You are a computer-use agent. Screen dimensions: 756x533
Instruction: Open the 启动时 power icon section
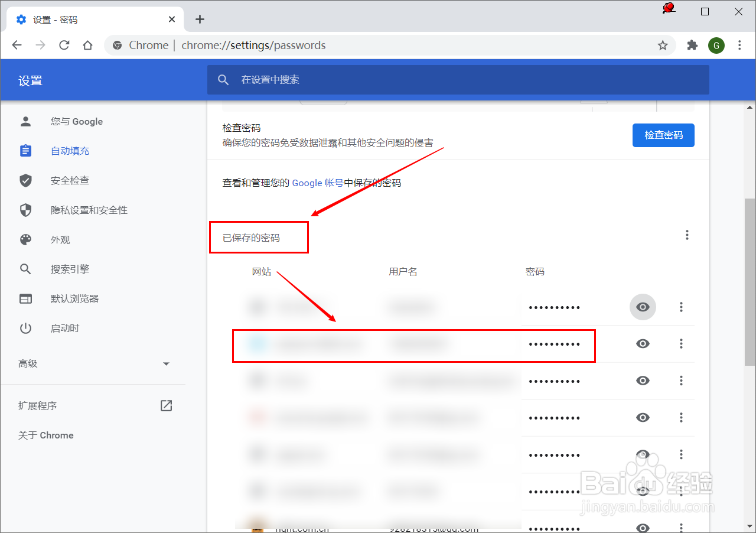coord(26,328)
